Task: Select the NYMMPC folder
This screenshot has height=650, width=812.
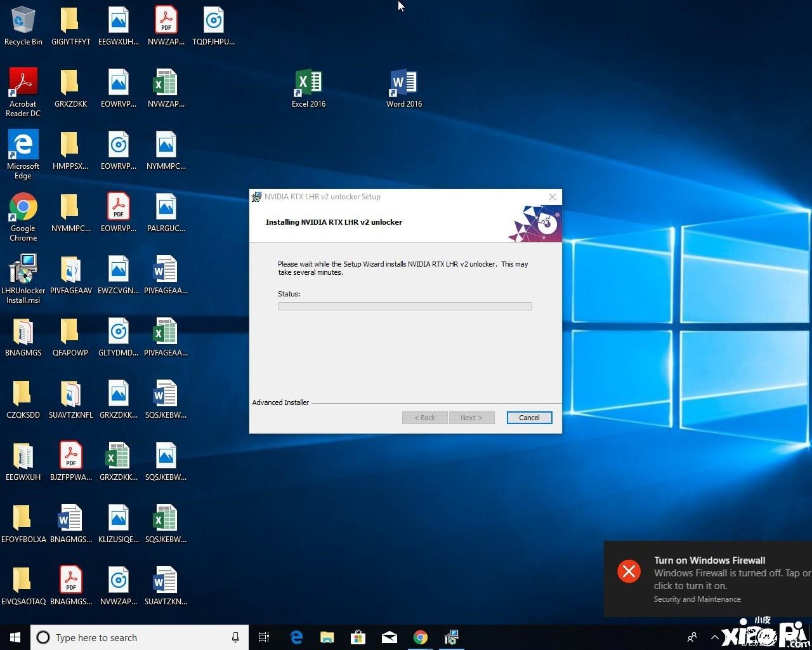Action: pos(71,213)
